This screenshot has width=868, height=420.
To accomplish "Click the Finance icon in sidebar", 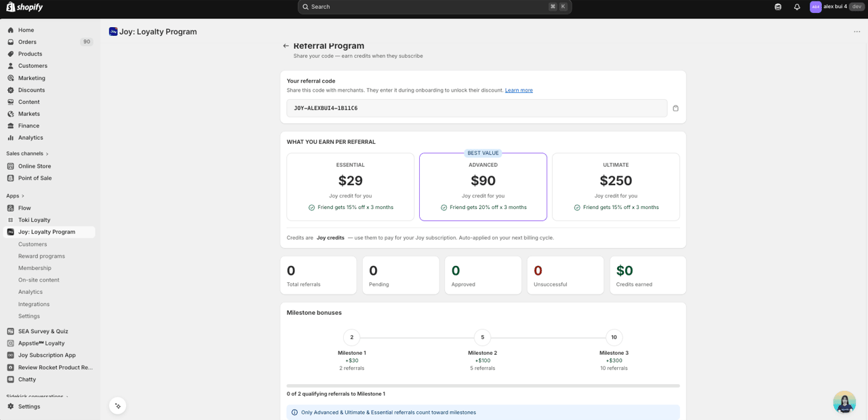I will [11, 126].
